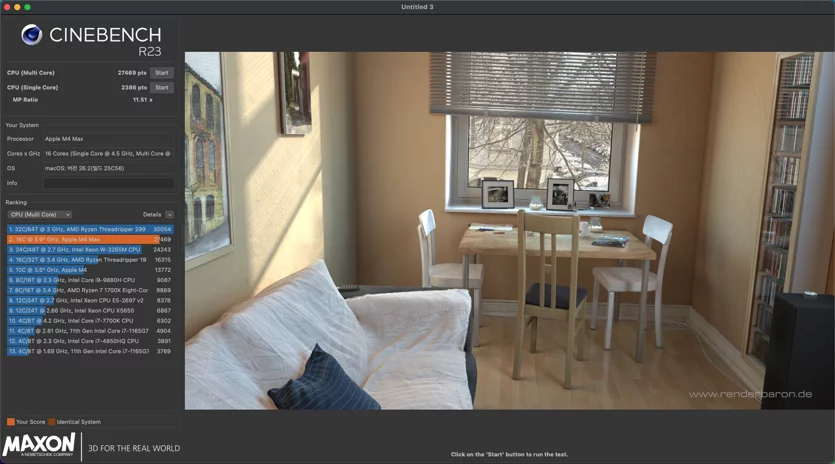The width and height of the screenshot is (835, 464).
Task: Start the CPU Multi Core test
Action: click(162, 73)
